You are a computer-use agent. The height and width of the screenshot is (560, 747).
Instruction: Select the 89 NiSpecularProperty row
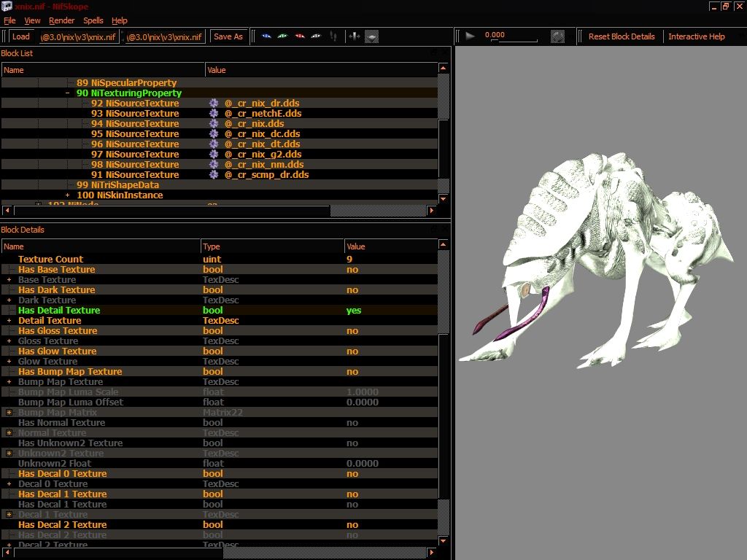tap(219, 83)
